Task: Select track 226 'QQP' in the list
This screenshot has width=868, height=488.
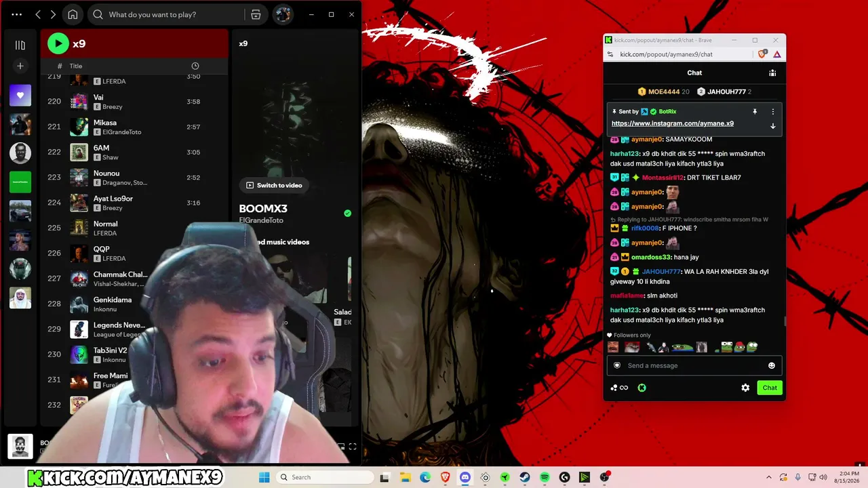Action: pos(134,253)
